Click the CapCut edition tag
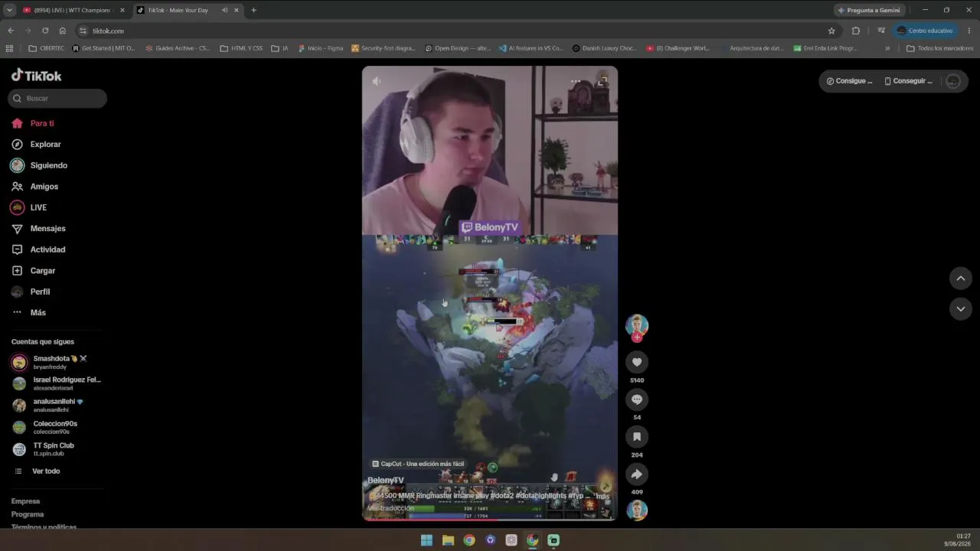 418,464
